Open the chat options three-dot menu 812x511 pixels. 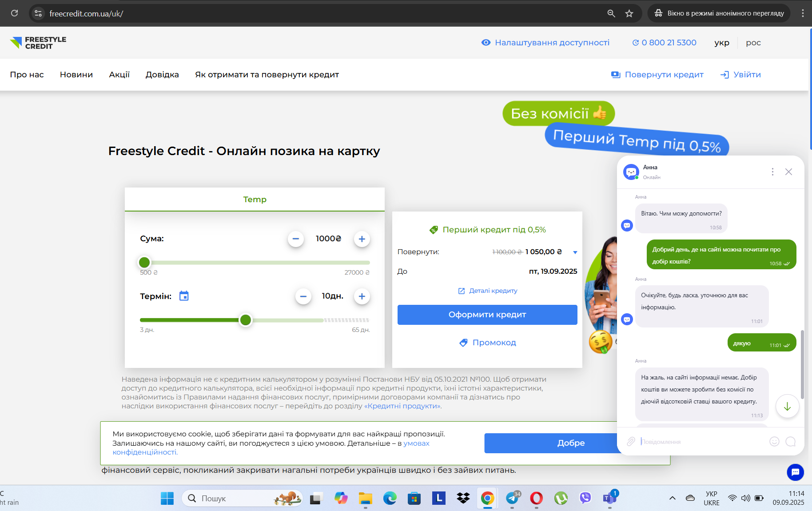click(772, 172)
